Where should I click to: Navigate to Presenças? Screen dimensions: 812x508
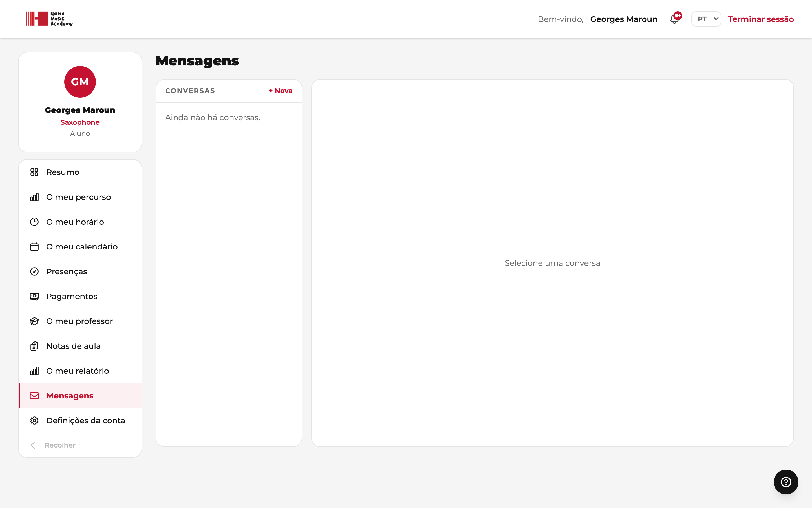[x=80, y=271]
